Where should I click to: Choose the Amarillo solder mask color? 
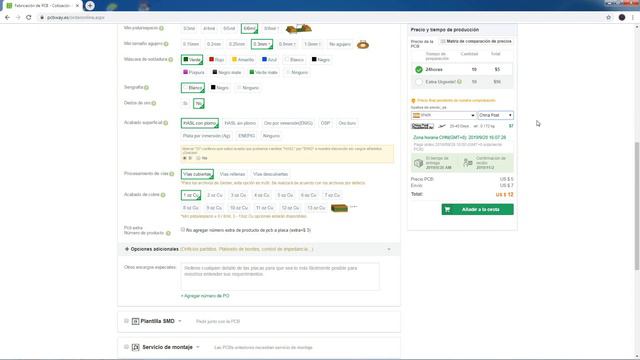click(243, 60)
